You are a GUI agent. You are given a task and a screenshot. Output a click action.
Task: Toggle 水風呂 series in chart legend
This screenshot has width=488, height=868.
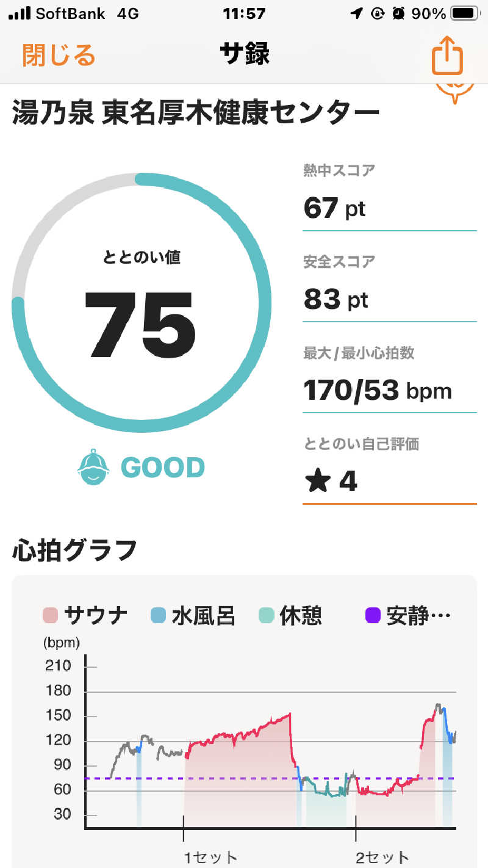coord(192,615)
